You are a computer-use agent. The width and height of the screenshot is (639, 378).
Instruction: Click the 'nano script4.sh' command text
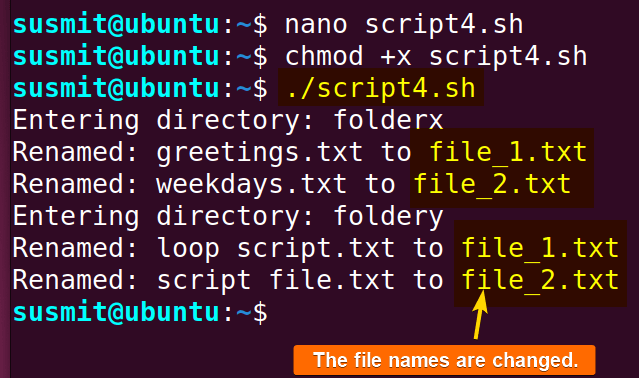click(403, 25)
